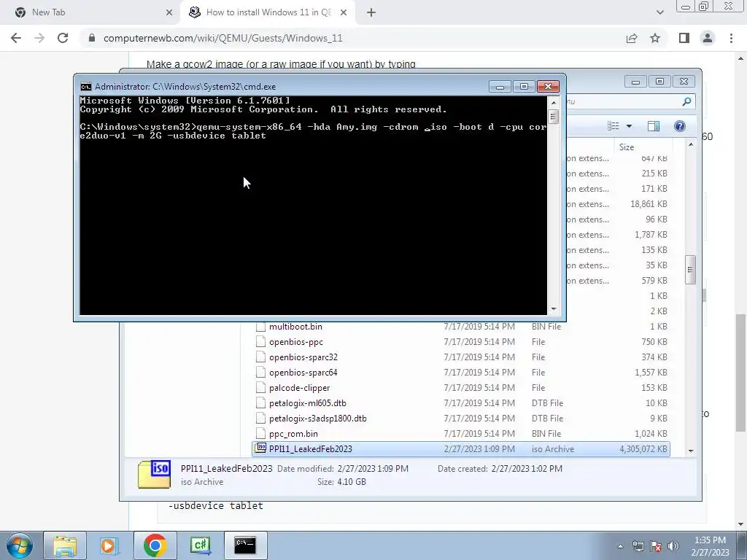Click the multiboot.bin file icon
The width and height of the screenshot is (747, 560).
(x=260, y=327)
